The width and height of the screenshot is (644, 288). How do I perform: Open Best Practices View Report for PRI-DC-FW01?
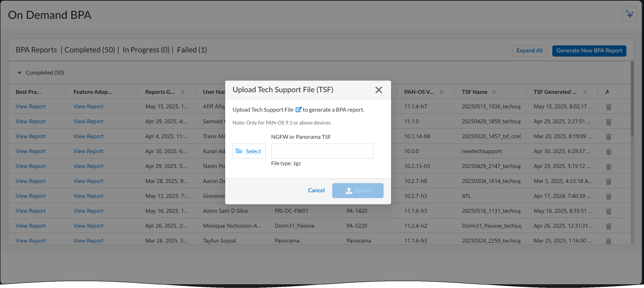[x=30, y=211]
